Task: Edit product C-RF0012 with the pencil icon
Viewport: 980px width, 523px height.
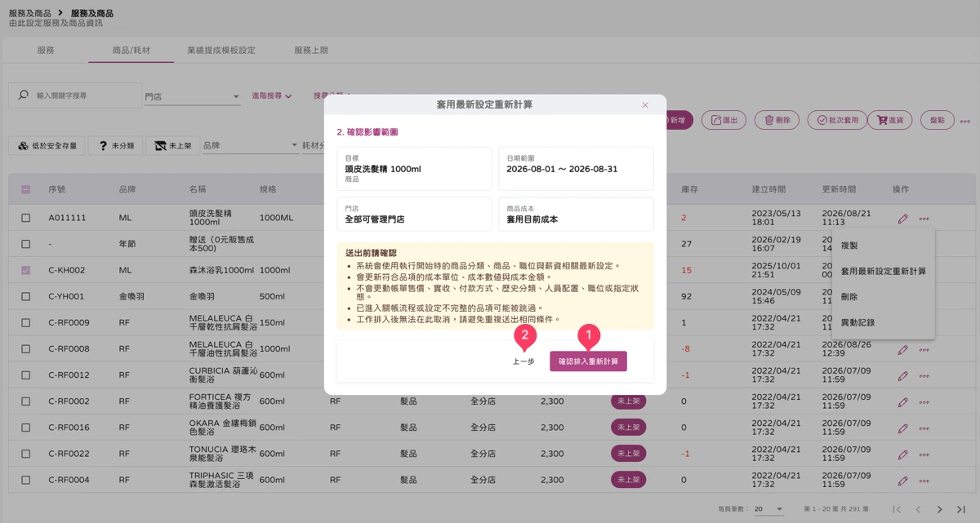Action: [902, 375]
